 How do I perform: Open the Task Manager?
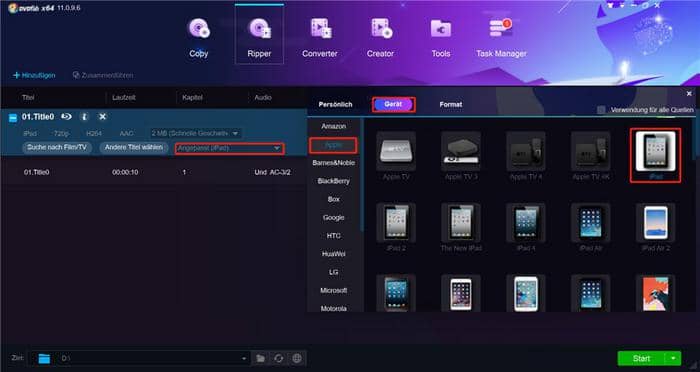(x=501, y=38)
